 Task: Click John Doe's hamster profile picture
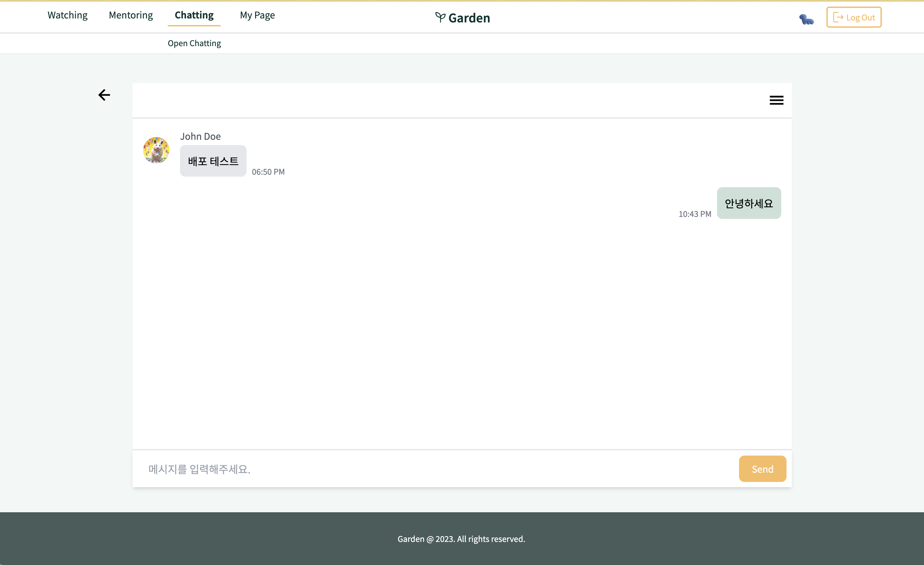156,150
